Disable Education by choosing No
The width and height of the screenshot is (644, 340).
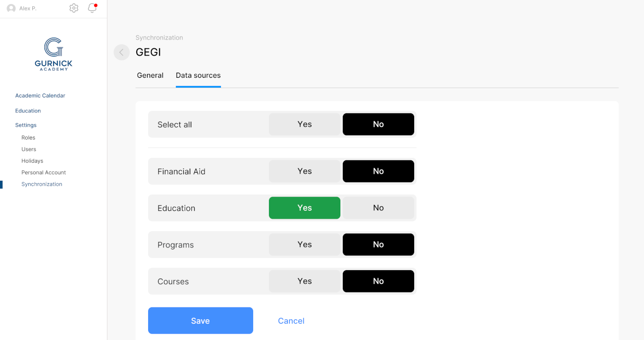point(378,208)
